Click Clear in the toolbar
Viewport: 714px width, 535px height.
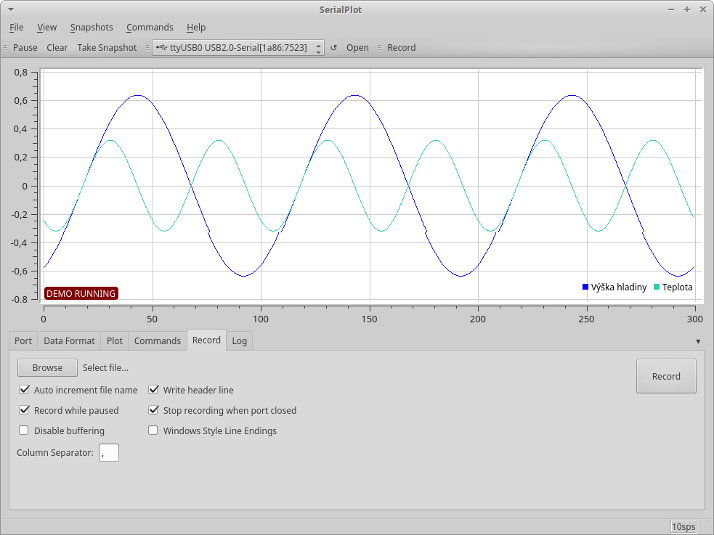[x=57, y=47]
